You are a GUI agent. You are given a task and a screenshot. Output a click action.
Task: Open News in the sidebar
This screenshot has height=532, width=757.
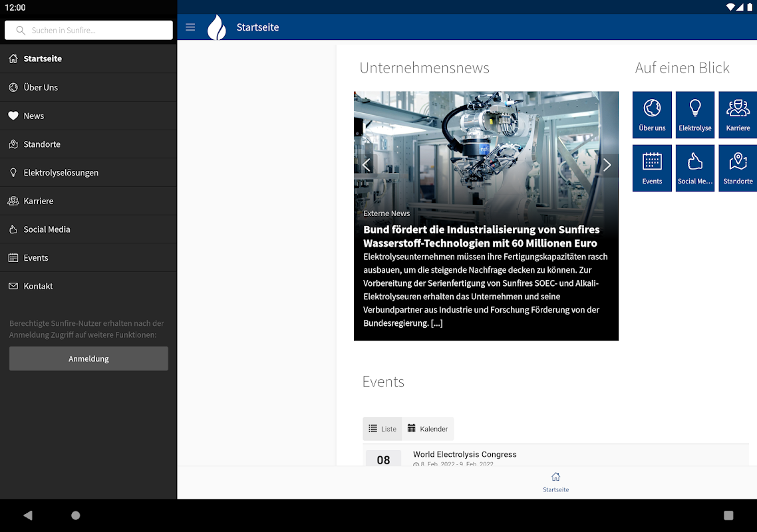click(x=88, y=116)
